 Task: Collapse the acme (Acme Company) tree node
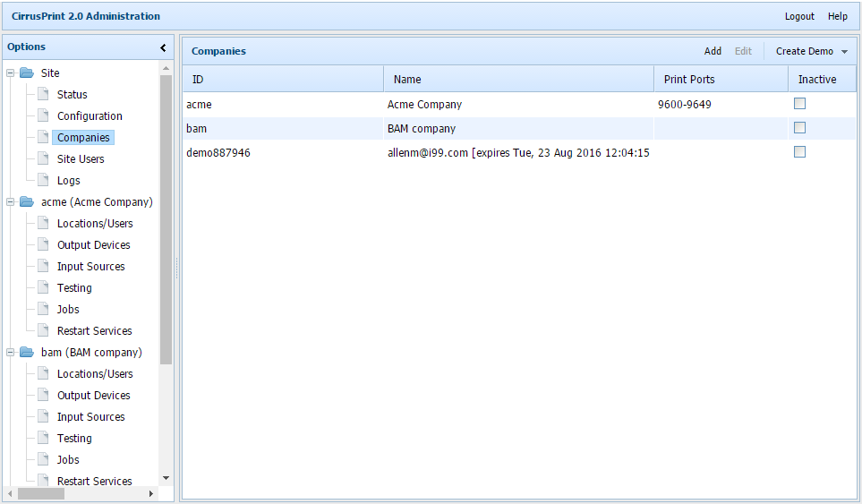coord(11,202)
